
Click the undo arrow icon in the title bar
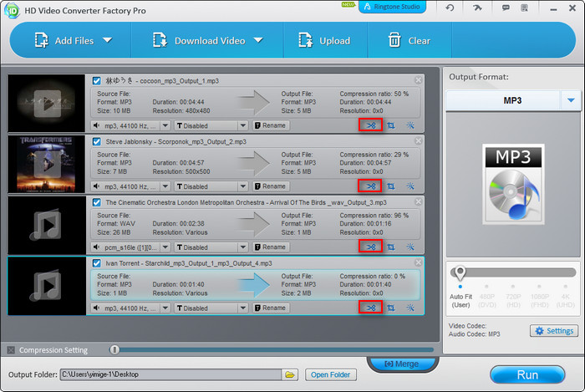click(450, 8)
